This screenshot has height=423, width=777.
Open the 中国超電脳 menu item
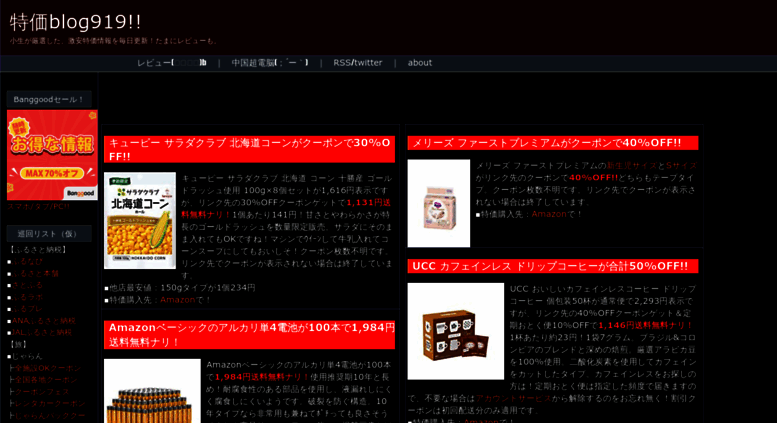click(x=270, y=63)
